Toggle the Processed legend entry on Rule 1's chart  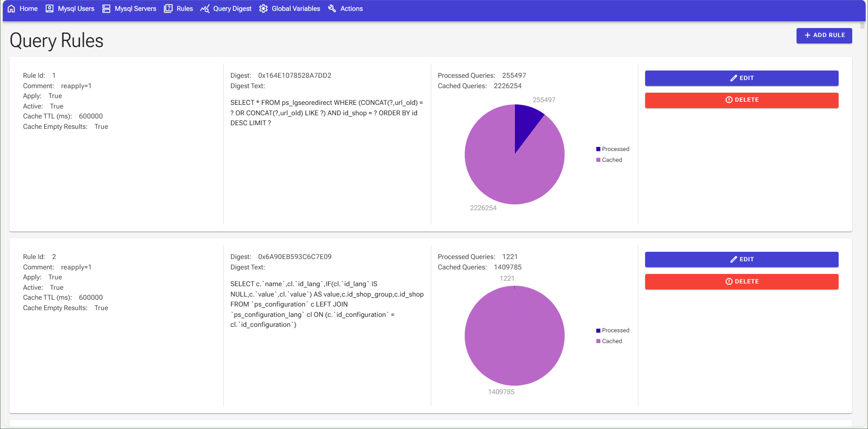tap(613, 149)
